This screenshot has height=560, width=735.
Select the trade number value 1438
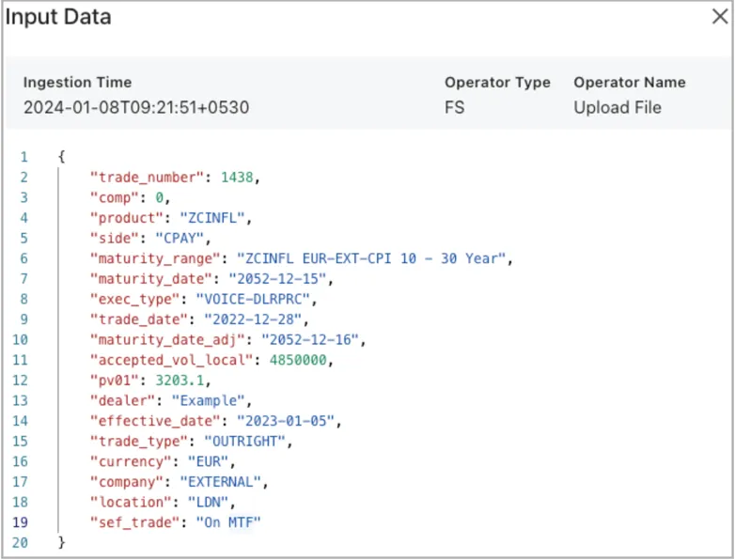(x=237, y=178)
